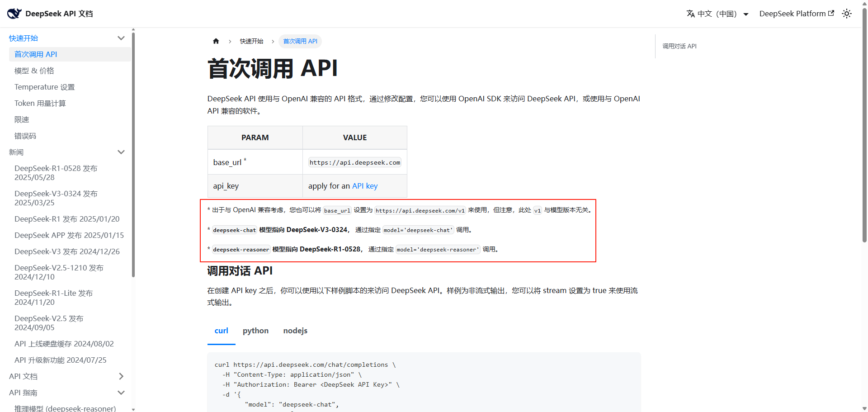Open DeepSeek APP 发布 2025/01/15 news
The image size is (868, 412).
[69, 235]
